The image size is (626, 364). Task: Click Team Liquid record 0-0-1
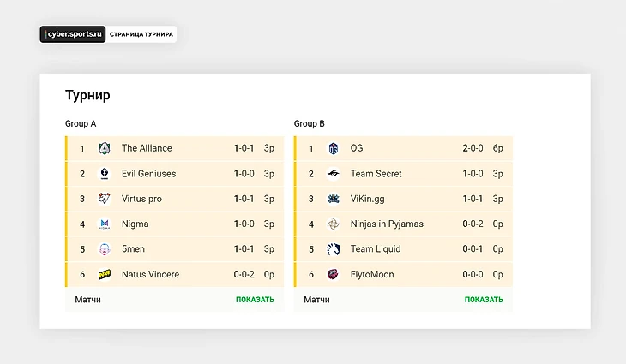coord(473,249)
